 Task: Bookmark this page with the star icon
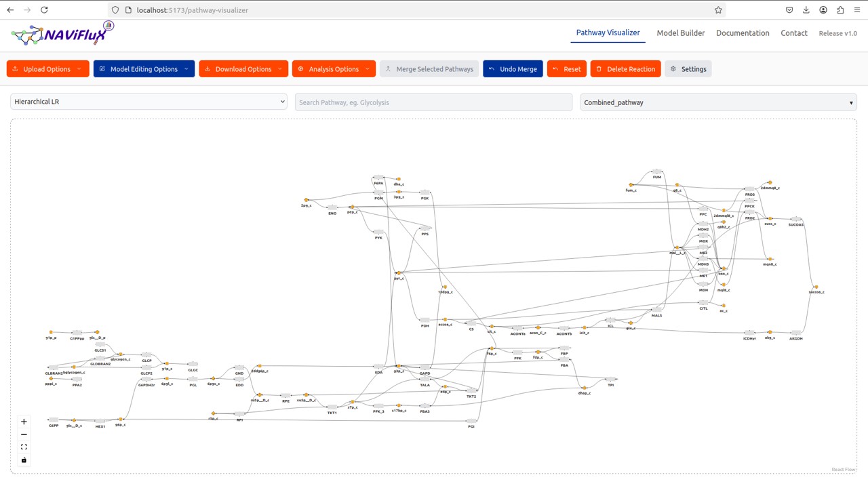tap(718, 10)
